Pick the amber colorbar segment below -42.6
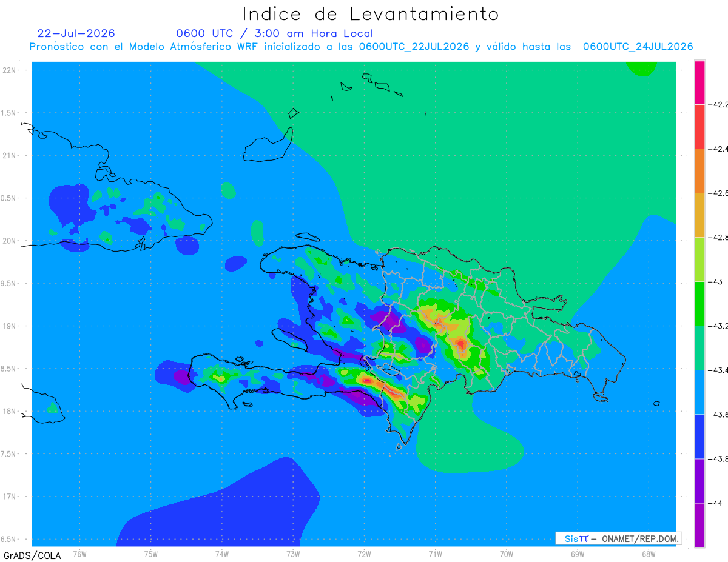728x562 pixels. 699,215
